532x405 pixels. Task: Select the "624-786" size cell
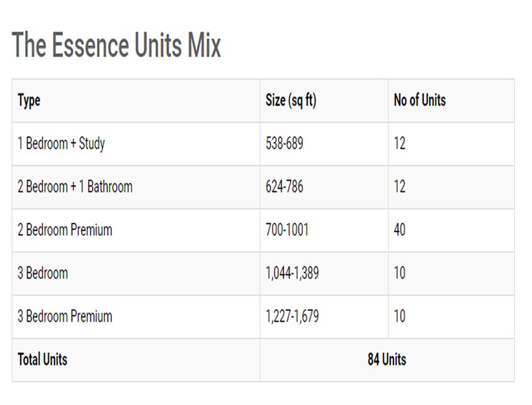pyautogui.click(x=284, y=187)
